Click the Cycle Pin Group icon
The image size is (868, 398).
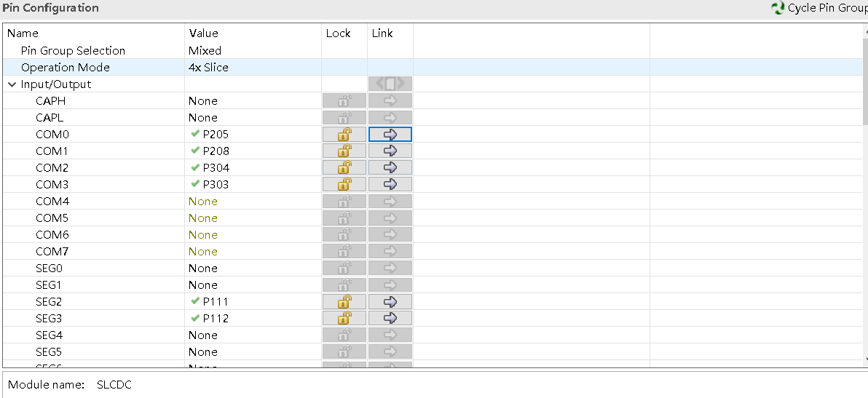tap(778, 8)
